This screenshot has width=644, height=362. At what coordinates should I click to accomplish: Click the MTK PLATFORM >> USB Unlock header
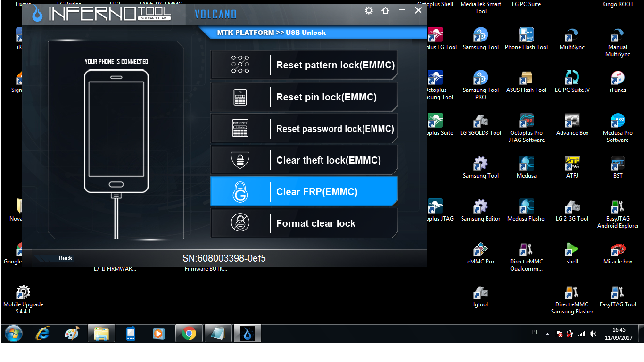pos(272,33)
